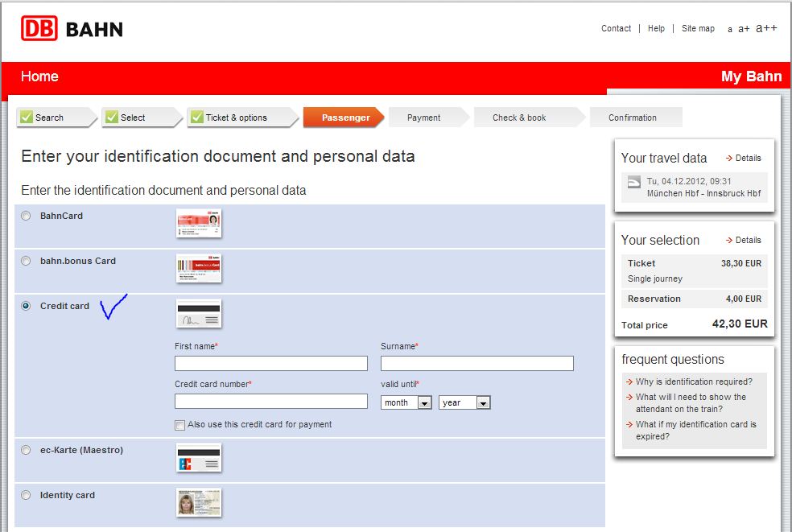The image size is (792, 532).
Task: Enable also use credit card for payment
Action: click(179, 425)
